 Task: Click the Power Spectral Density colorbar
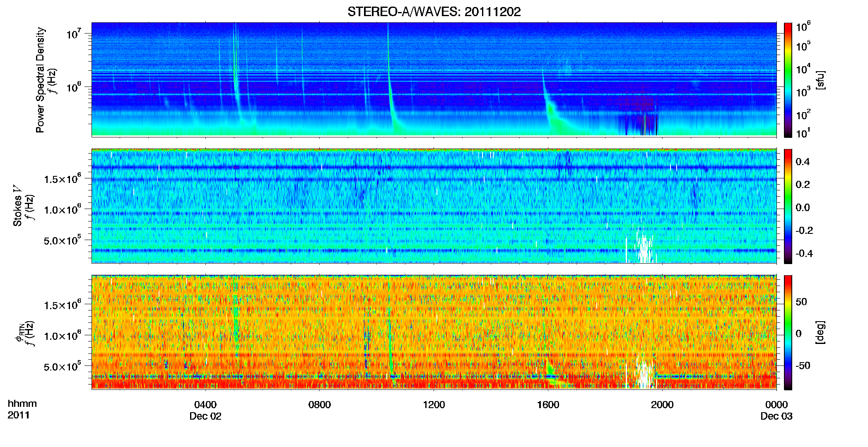click(788, 80)
